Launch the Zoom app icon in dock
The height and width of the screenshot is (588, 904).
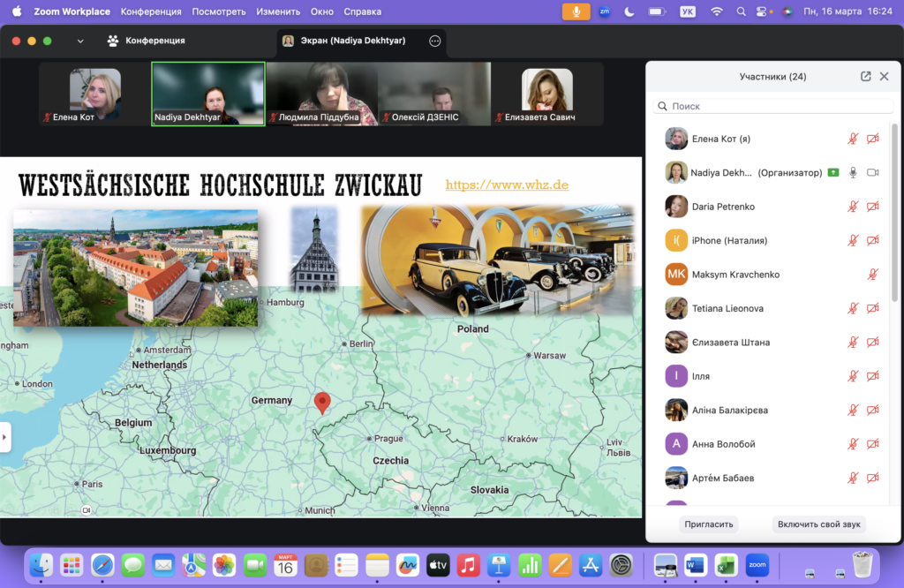[x=757, y=565]
